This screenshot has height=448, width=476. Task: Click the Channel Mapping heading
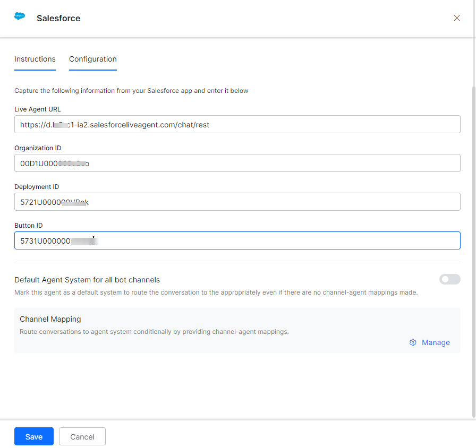pos(50,319)
